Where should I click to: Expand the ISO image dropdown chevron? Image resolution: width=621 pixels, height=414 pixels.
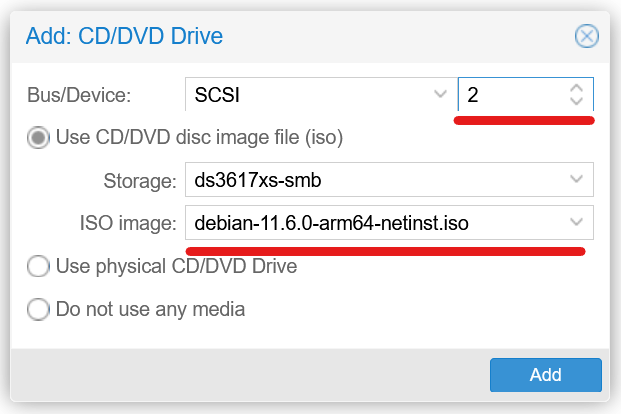point(576,222)
